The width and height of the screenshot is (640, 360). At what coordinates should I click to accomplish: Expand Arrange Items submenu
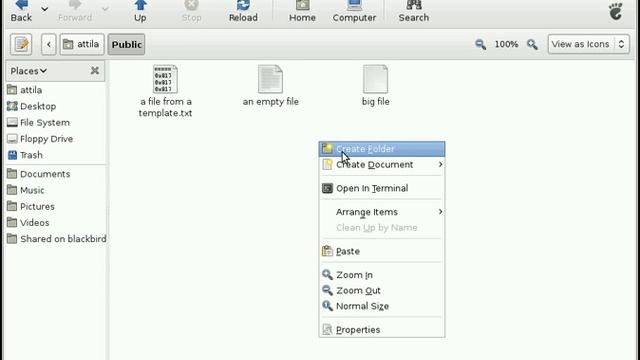coord(382,212)
